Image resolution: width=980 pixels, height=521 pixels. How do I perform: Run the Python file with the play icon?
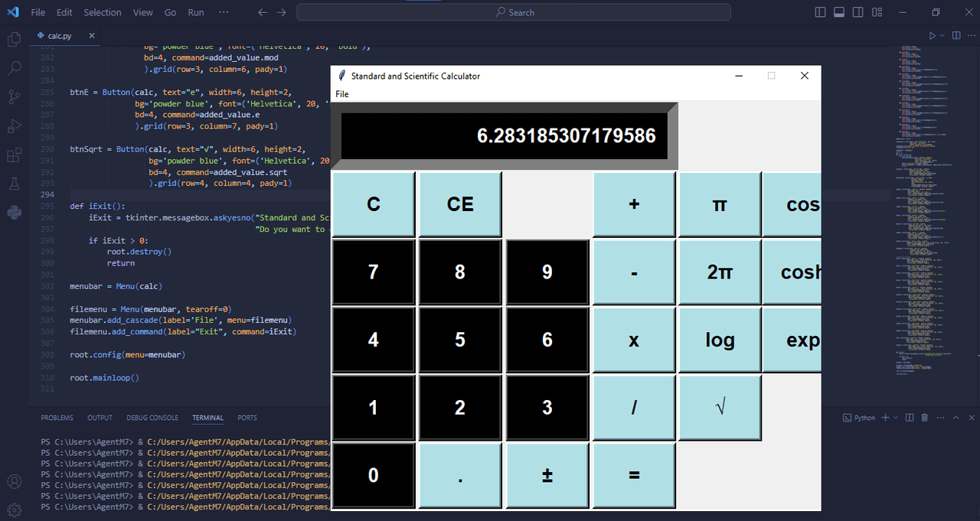tap(932, 35)
